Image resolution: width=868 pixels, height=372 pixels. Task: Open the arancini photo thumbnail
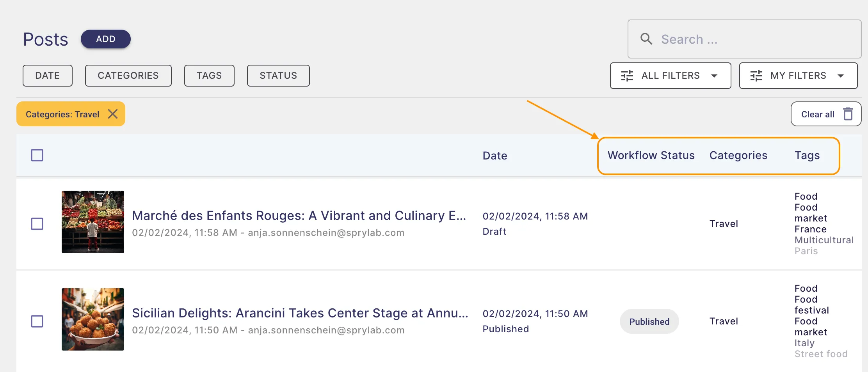93,319
